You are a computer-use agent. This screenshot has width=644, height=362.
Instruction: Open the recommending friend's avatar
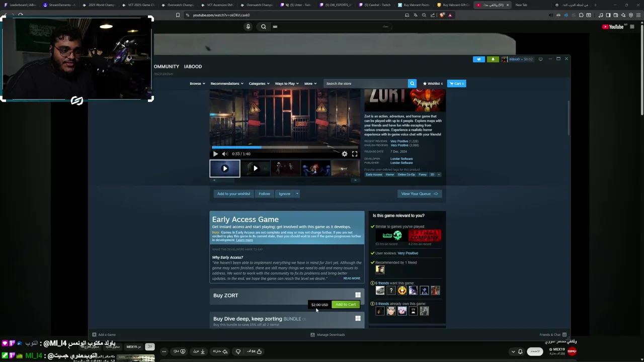(x=380, y=269)
